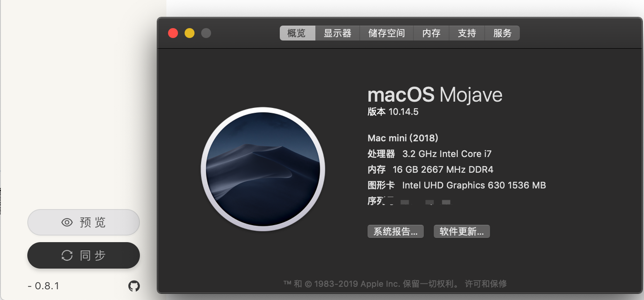Minimize About This Mac with yellow button
Viewport: 644px width, 300px height.
click(x=190, y=33)
